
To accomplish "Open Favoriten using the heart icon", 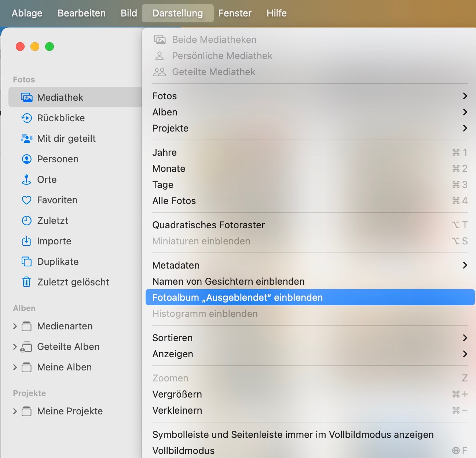I will 26,200.
